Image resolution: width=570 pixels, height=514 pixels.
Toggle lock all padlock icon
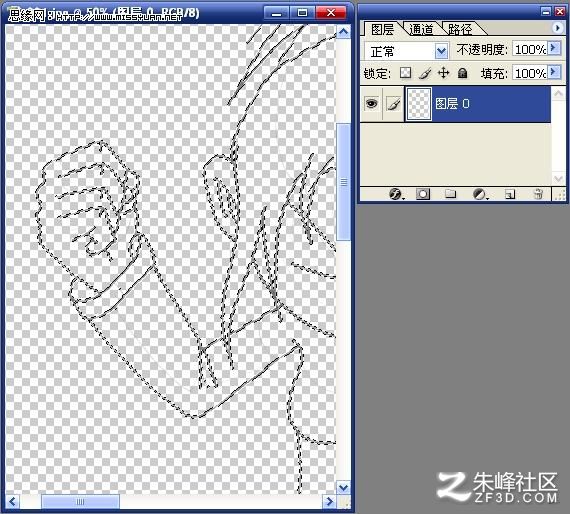(462, 73)
